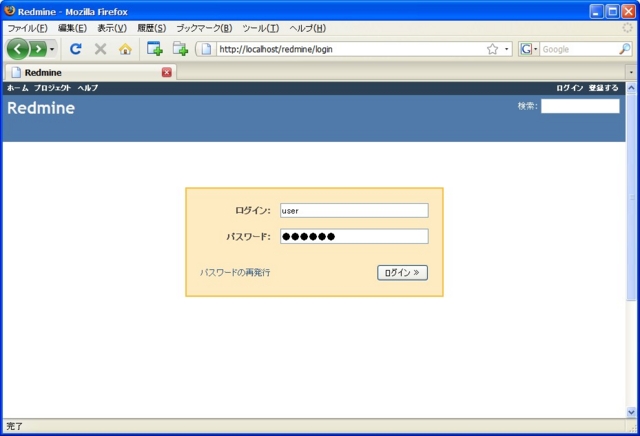
Task: Open the address bar history dropdown
Action: [507, 49]
